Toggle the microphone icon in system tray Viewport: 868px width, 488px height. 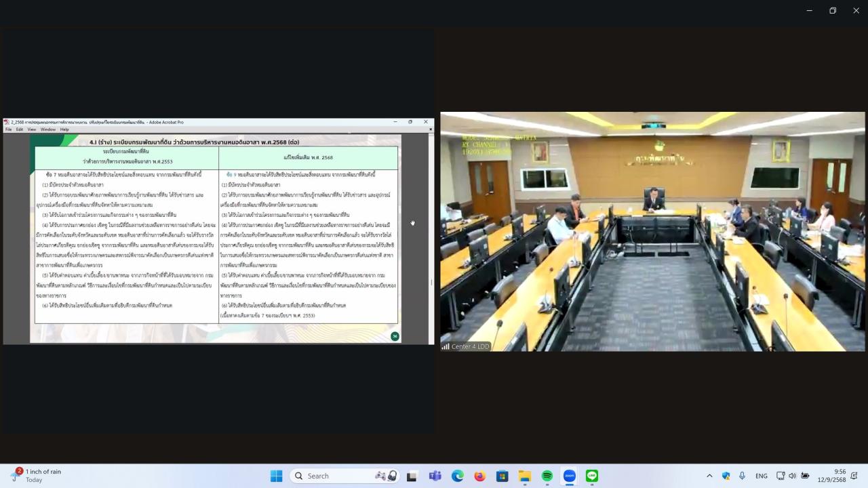[742, 476]
